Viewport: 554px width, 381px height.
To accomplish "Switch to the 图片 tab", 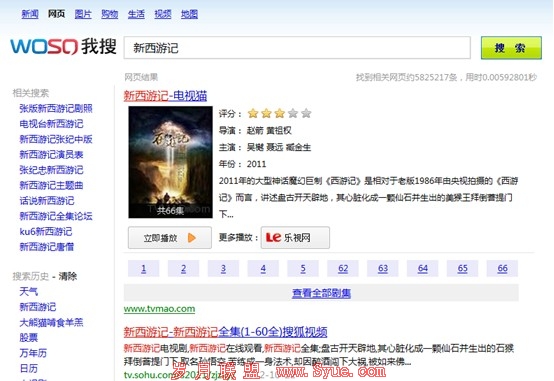I will [x=83, y=14].
